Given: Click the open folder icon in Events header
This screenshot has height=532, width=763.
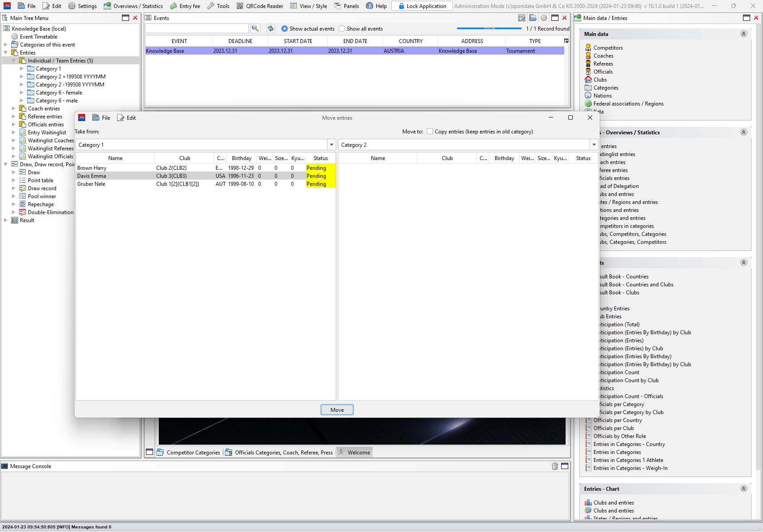Looking at the screenshot, I should [x=533, y=18].
